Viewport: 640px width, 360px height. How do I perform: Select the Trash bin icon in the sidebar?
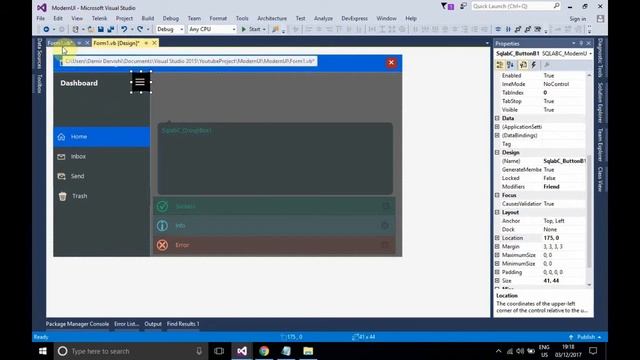pyautogui.click(x=62, y=196)
